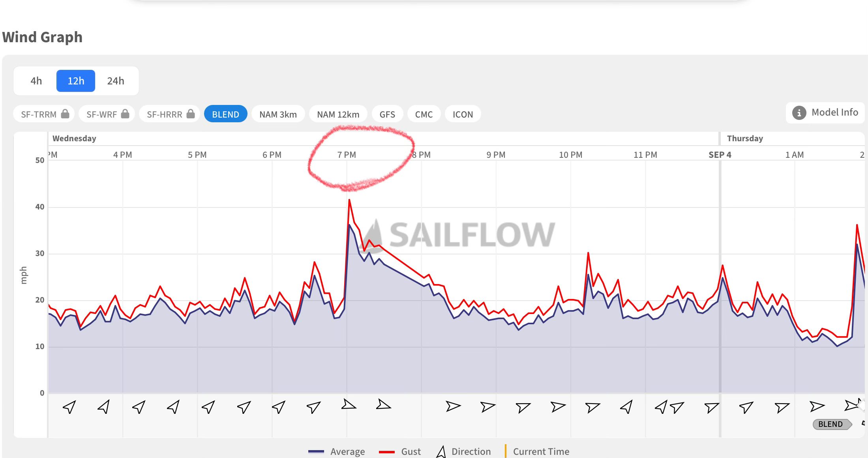Click red Gust legend swatch

pyautogui.click(x=386, y=452)
